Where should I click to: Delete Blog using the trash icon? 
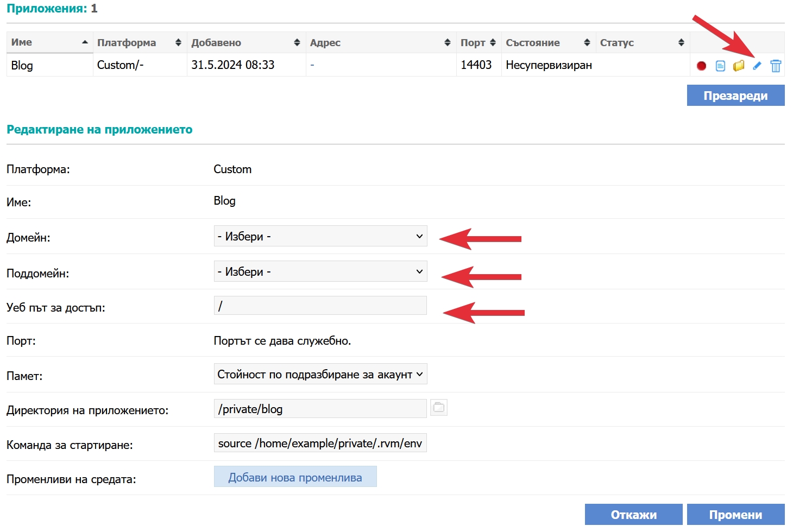click(776, 66)
